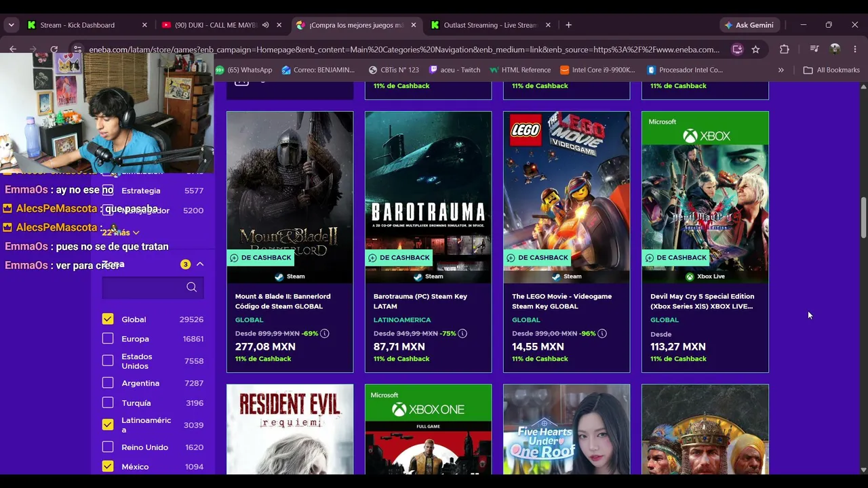
Task: Uncheck the Global region checkbox
Action: click(108, 319)
